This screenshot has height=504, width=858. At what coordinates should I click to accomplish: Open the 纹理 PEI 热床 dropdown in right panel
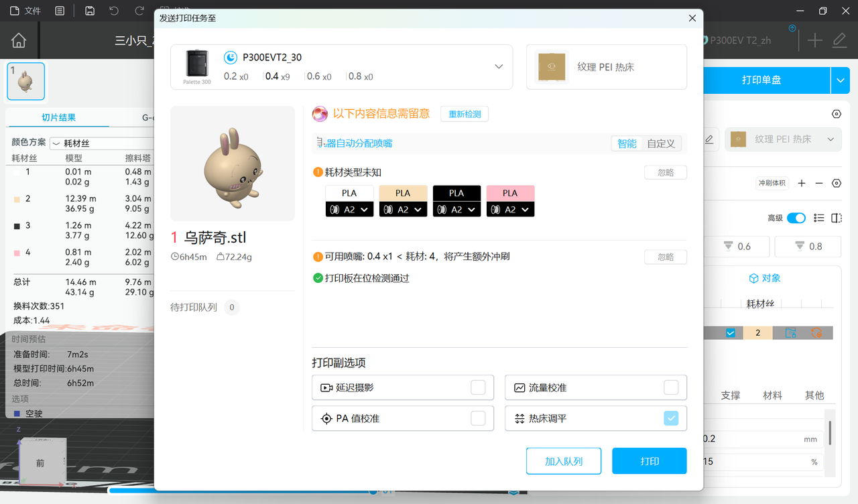[783, 139]
